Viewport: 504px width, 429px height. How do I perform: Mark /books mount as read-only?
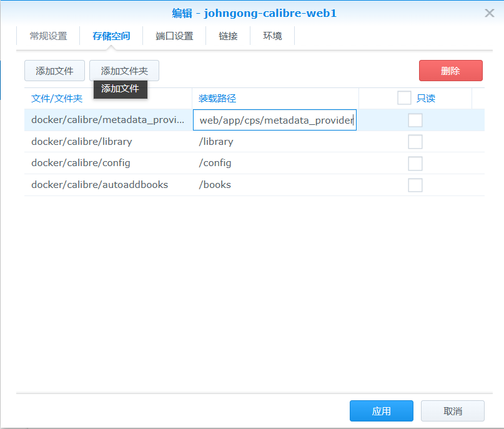415,185
